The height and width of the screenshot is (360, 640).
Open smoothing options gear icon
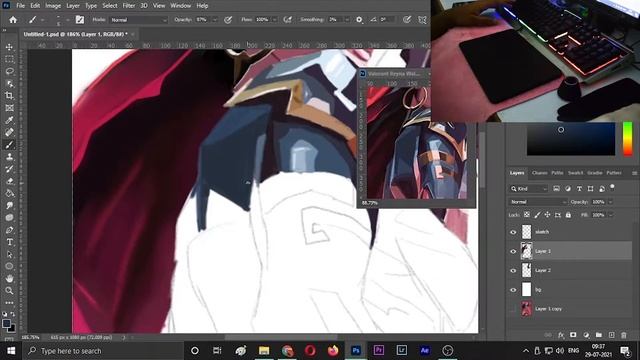[x=359, y=20]
